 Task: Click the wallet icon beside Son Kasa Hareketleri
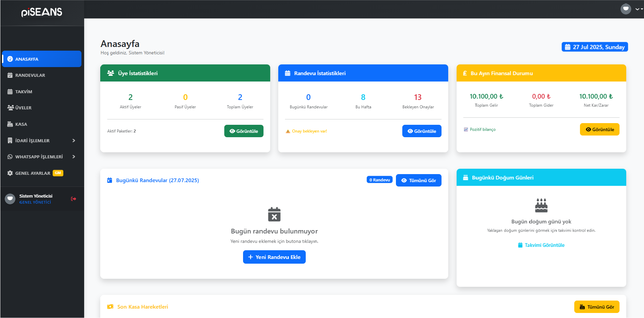110,306
